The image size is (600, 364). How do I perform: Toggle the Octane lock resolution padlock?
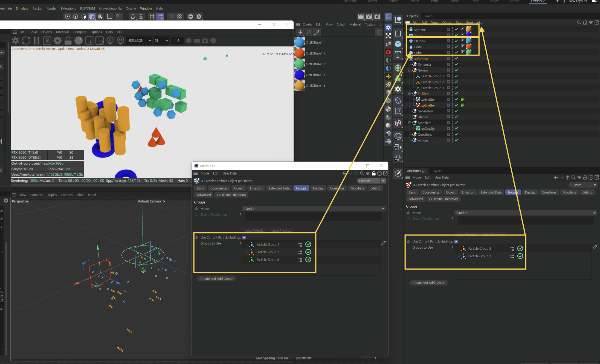point(68,41)
